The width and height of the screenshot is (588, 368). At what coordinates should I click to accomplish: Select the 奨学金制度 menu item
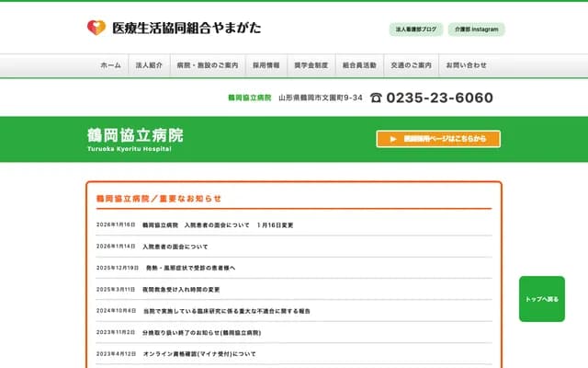(311, 66)
